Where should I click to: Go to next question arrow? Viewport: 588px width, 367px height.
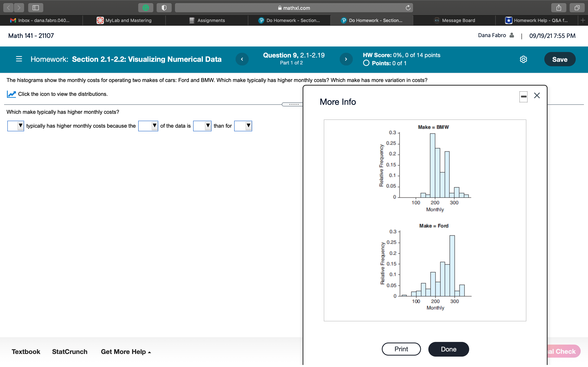click(346, 59)
